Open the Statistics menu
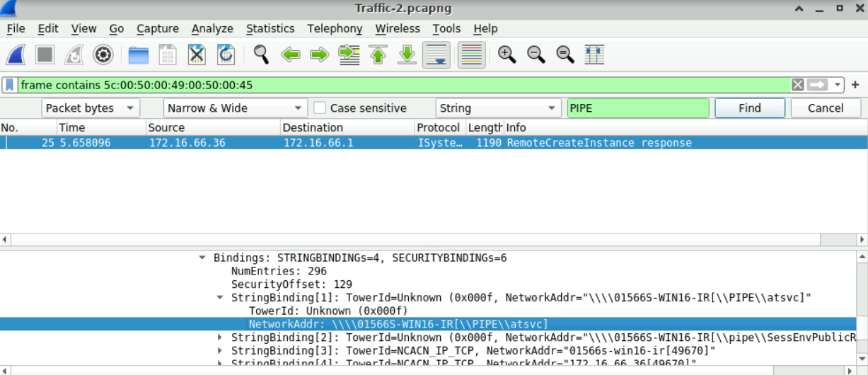Image resolution: width=868 pixels, height=375 pixels. 270,28
